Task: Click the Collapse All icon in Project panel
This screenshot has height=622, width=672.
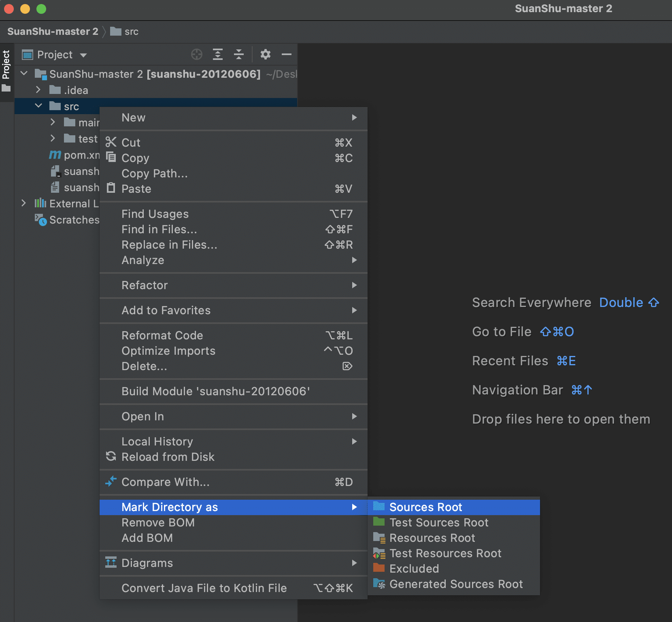Action: point(239,54)
